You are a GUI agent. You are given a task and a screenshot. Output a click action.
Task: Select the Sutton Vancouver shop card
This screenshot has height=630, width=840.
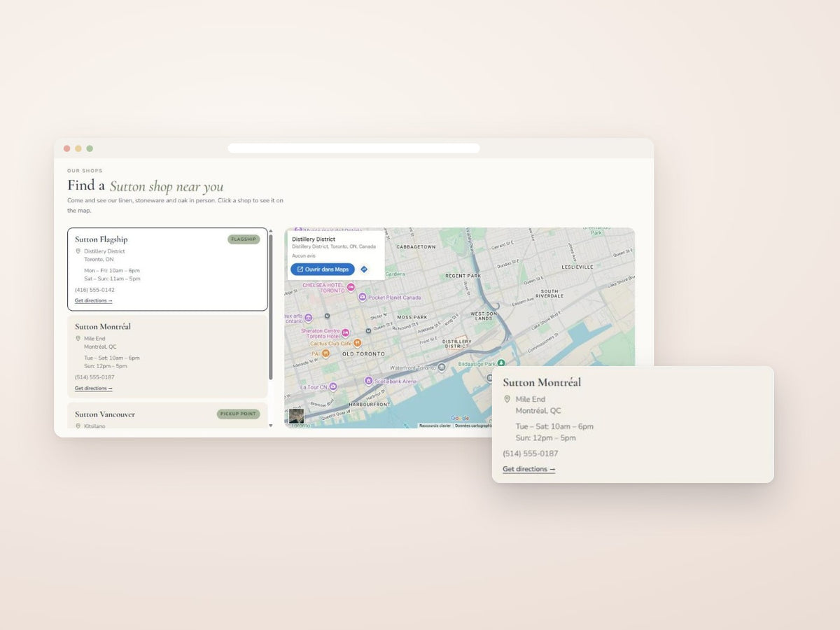167,415
